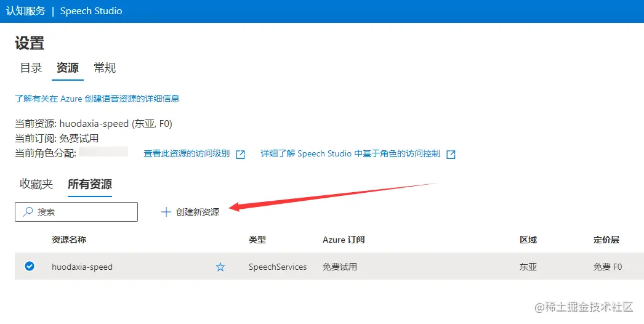
Task: Click the magnifier icon in search box
Action: click(28, 212)
